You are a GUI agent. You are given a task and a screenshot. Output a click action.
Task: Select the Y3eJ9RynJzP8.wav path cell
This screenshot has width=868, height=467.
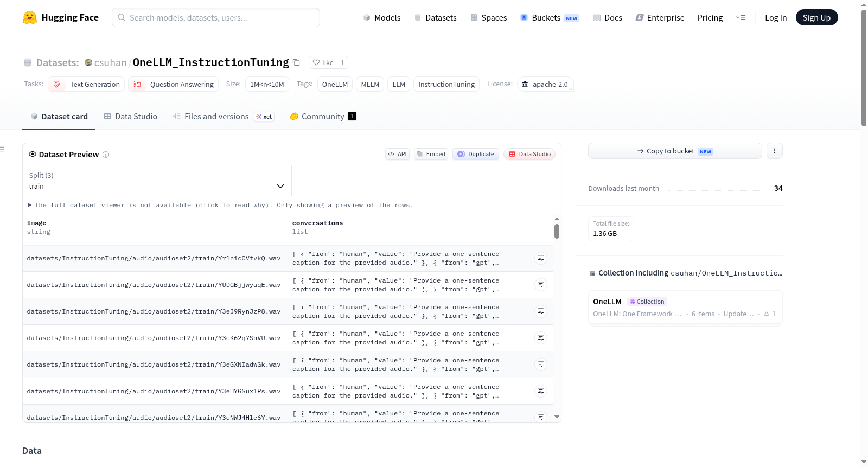(x=155, y=311)
